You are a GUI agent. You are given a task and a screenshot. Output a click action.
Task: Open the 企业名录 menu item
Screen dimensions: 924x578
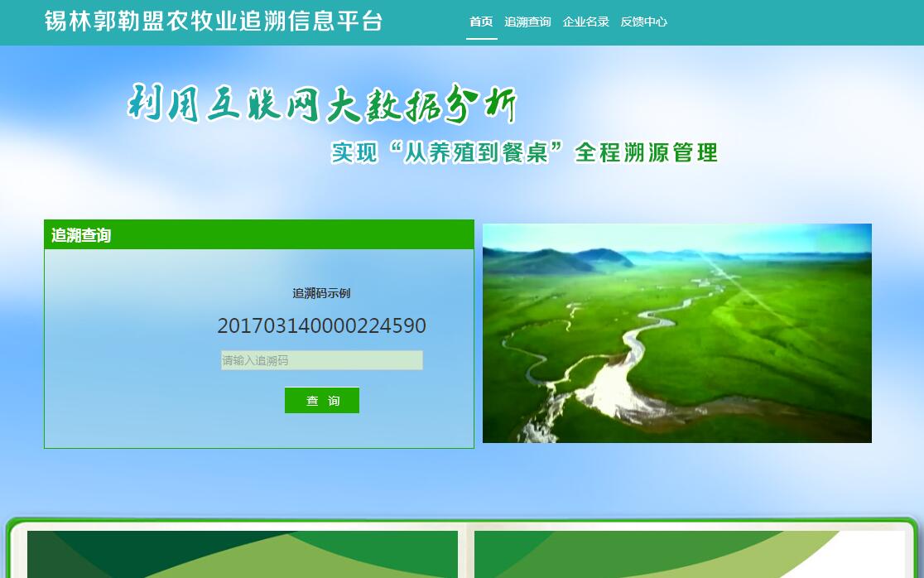point(585,22)
